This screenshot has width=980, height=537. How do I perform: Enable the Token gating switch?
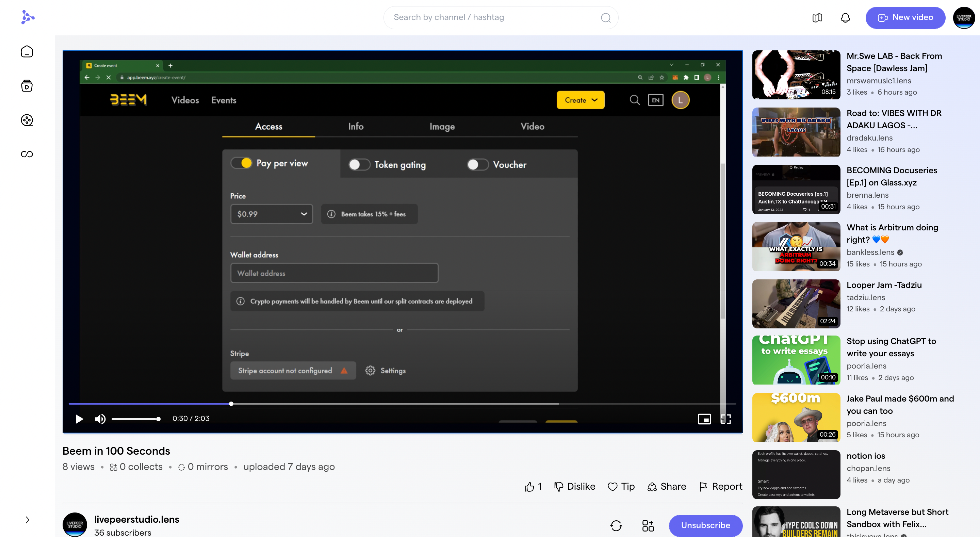pyautogui.click(x=359, y=165)
